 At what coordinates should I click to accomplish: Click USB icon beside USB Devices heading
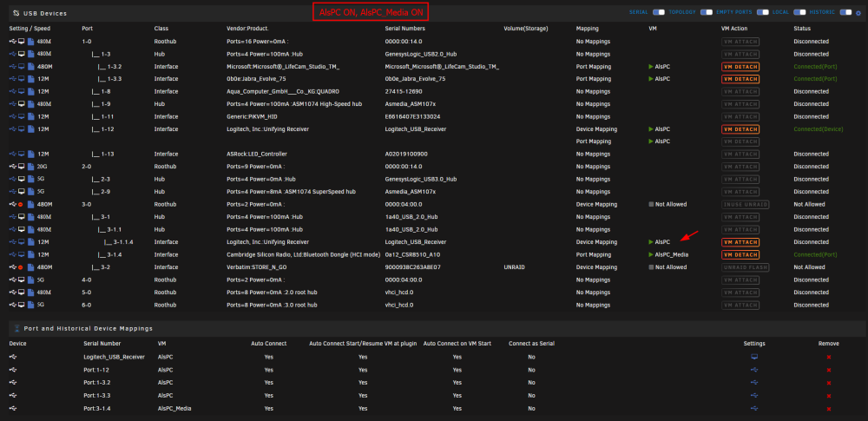click(x=16, y=13)
